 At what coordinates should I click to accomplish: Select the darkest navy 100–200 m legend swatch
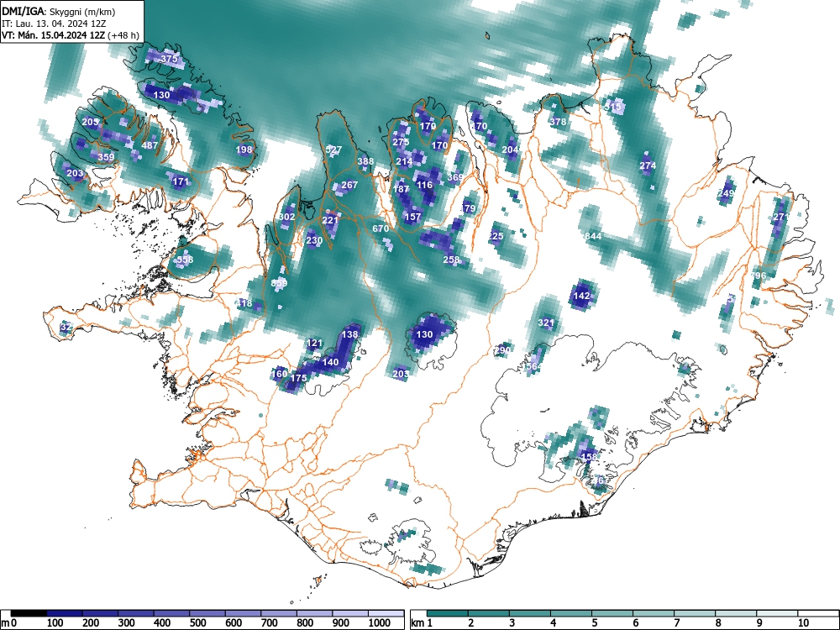pos(65,613)
